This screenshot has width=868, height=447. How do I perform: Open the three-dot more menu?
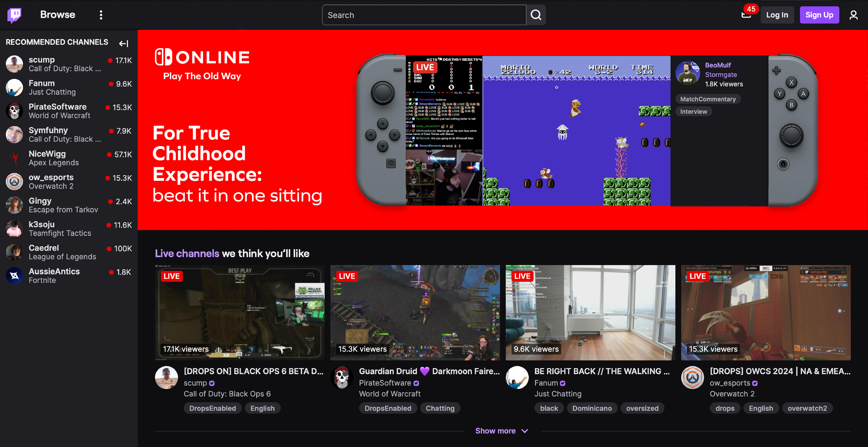coord(101,15)
